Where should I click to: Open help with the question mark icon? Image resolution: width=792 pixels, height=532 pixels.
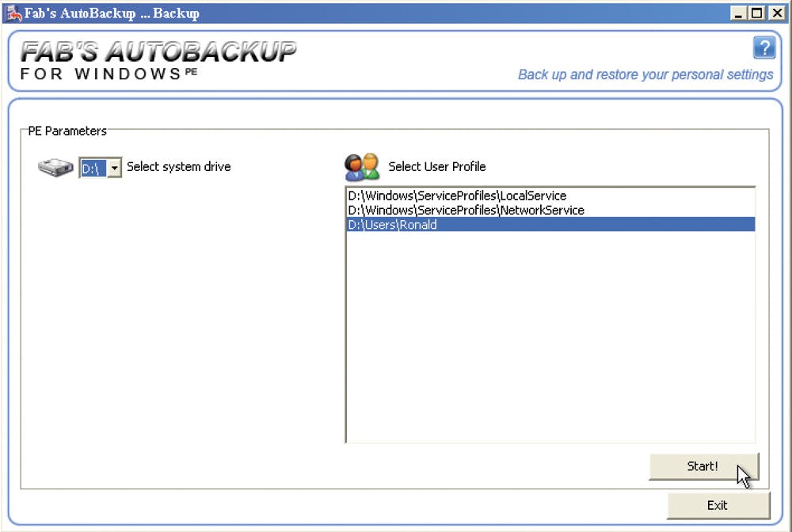[763, 47]
